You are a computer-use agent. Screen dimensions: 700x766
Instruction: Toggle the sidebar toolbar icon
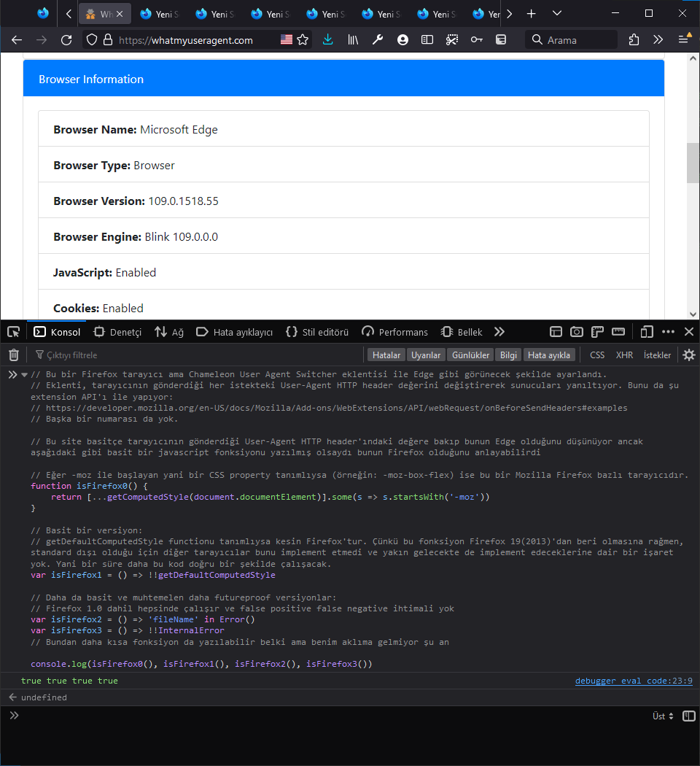[427, 39]
